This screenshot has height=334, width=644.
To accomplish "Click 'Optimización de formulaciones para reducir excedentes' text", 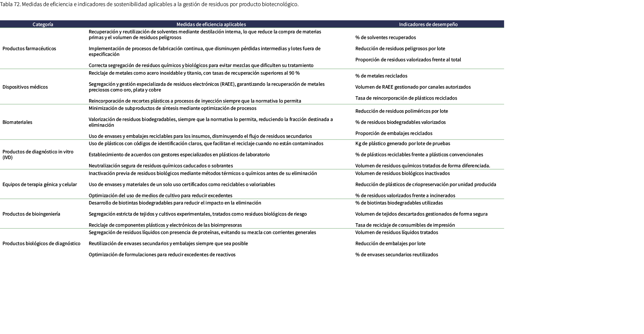I will pos(162,255).
